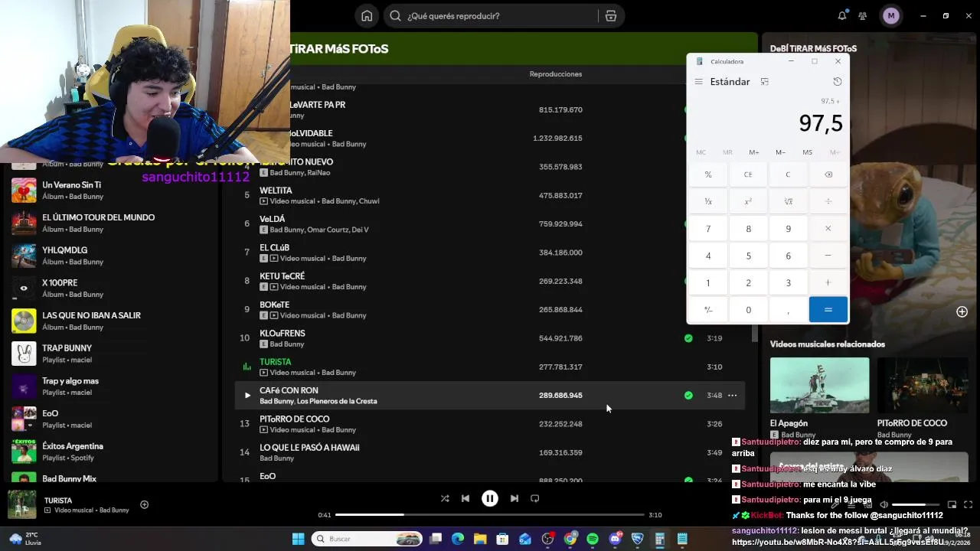Open Calculator navigation hamburger menu

pyautogui.click(x=698, y=82)
